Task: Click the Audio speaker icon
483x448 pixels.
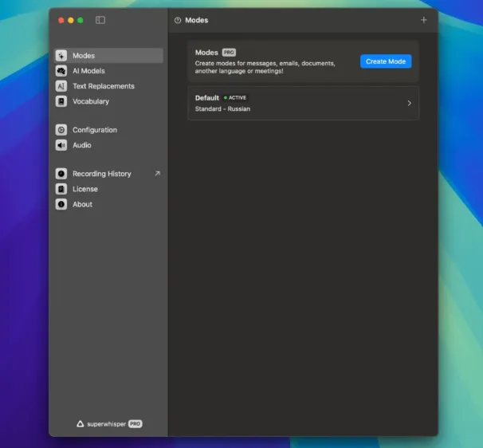Action: point(61,145)
